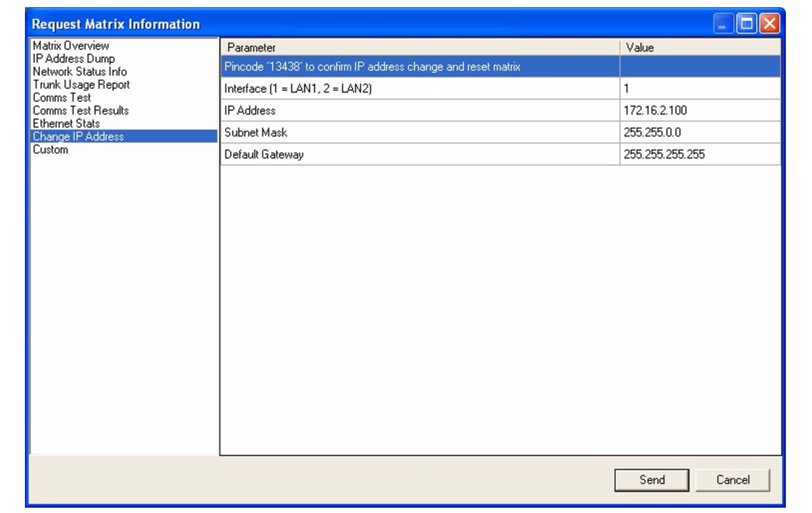The height and width of the screenshot is (513, 812).
Task: Pick the Comms Test entry
Action: pyautogui.click(x=62, y=98)
